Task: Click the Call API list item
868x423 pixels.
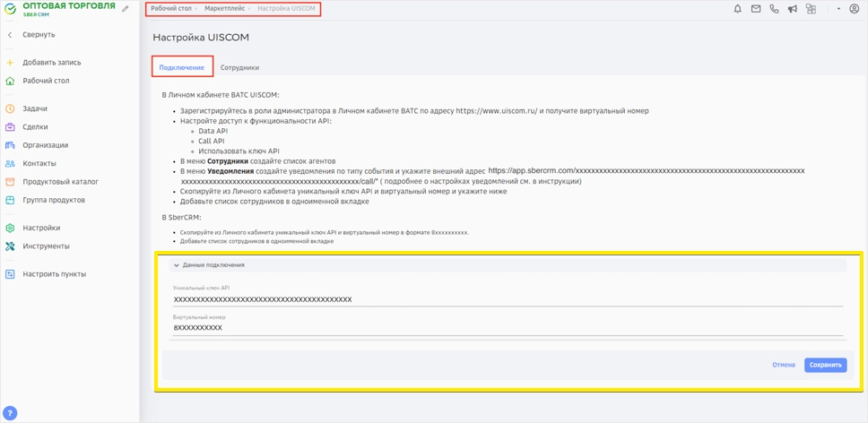Action: click(212, 141)
